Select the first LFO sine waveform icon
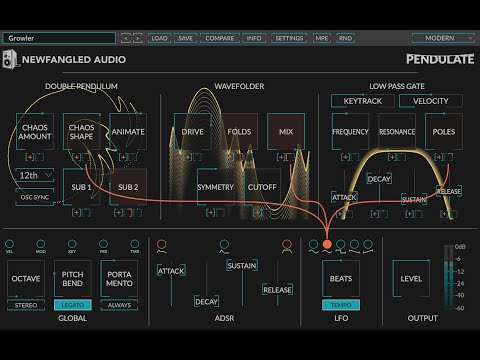This screenshot has height=360, width=480. click(x=313, y=246)
